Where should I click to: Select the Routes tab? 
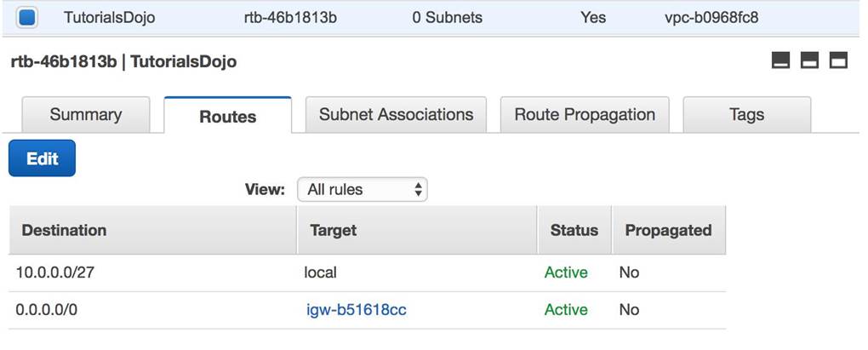(227, 117)
